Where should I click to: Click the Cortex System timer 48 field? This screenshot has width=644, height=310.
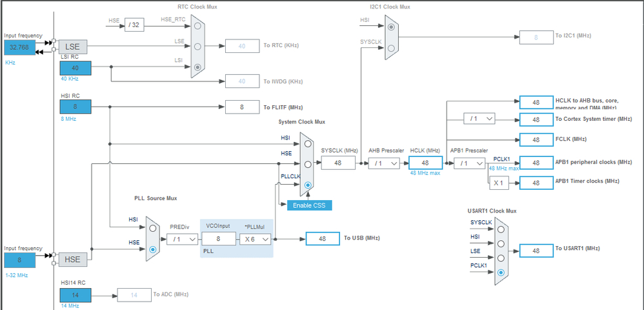point(536,119)
